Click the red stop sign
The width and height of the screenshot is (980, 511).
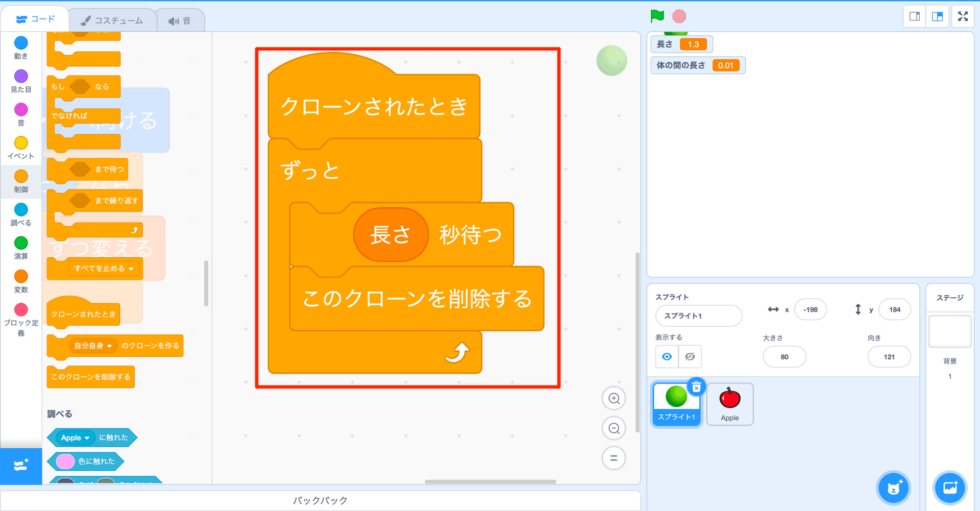click(x=679, y=16)
